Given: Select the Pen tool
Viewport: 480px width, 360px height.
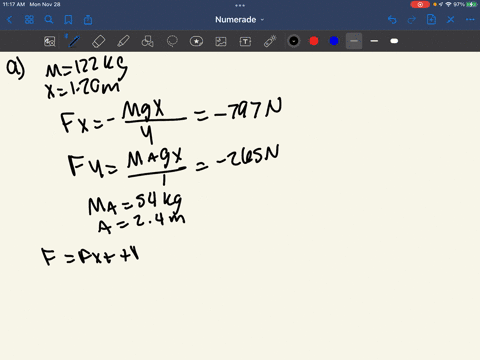Looking at the screenshot, I should 74,41.
